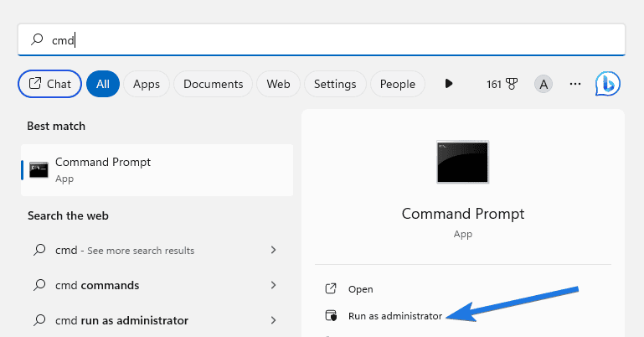This screenshot has height=337, width=644.
Task: Click inside the cmd search field
Action: click(x=322, y=39)
